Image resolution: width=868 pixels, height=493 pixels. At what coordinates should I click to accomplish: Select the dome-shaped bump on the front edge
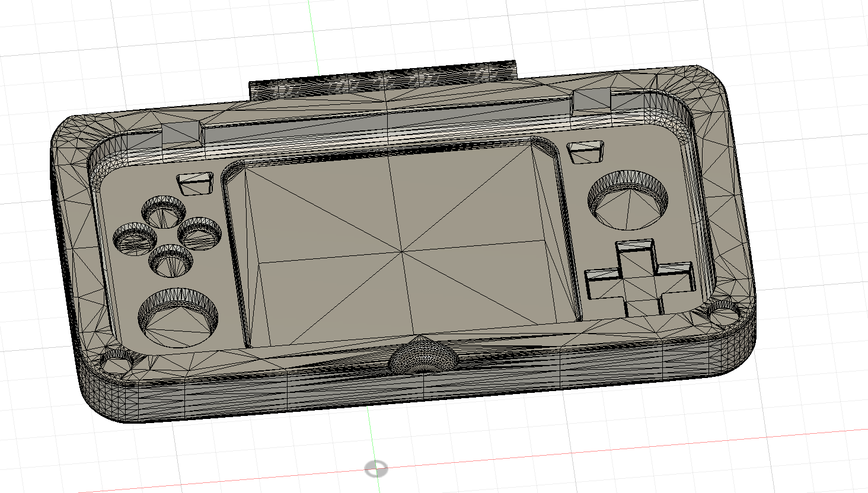click(x=423, y=354)
